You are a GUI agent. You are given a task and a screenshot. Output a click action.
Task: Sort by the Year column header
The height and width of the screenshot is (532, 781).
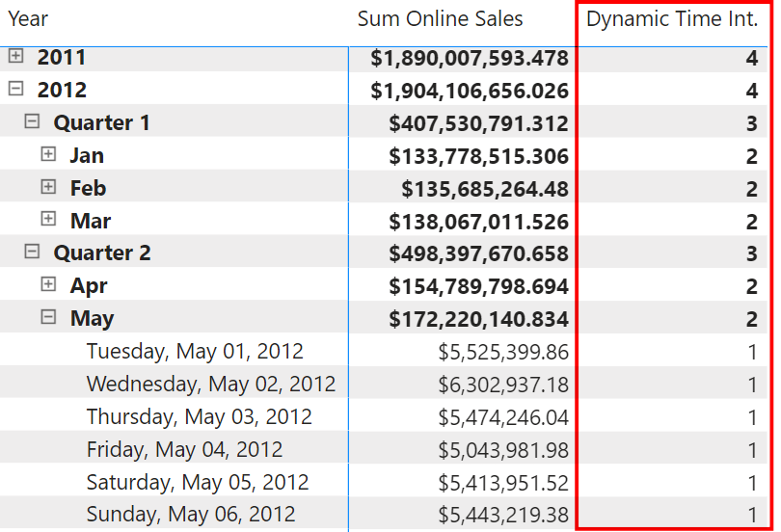28,19
